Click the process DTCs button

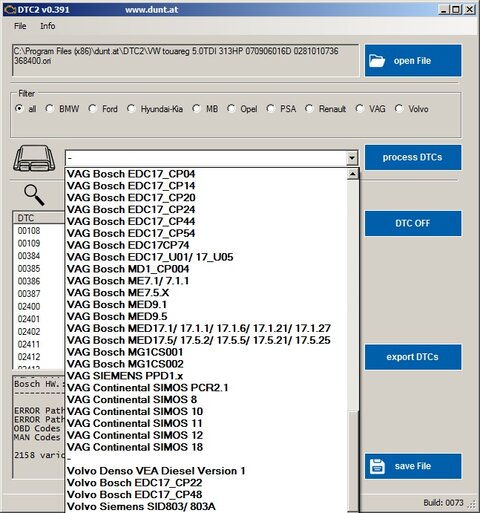tap(413, 157)
